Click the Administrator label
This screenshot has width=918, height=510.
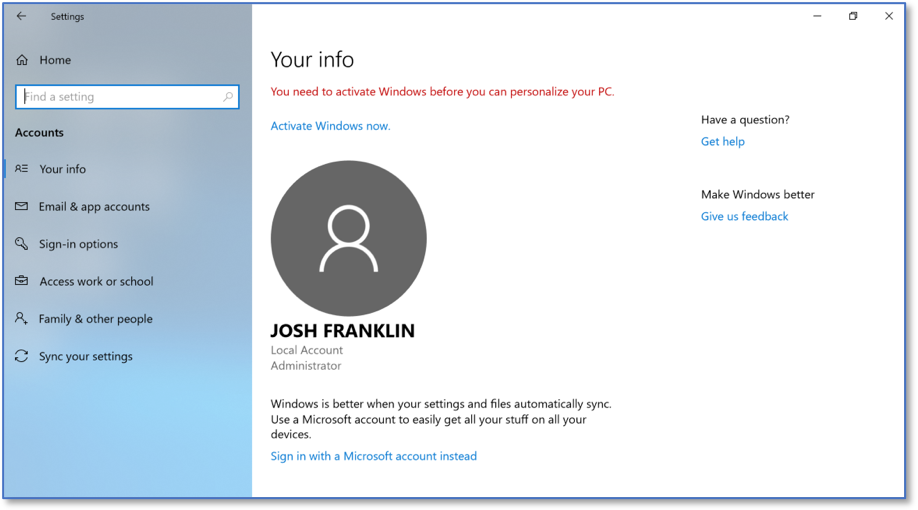click(306, 365)
